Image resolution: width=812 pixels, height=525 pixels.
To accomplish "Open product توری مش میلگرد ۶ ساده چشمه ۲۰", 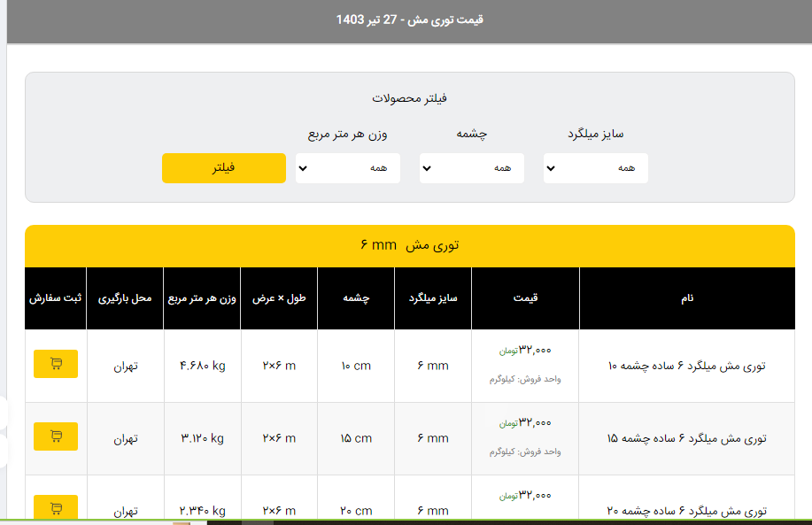I will [686, 511].
